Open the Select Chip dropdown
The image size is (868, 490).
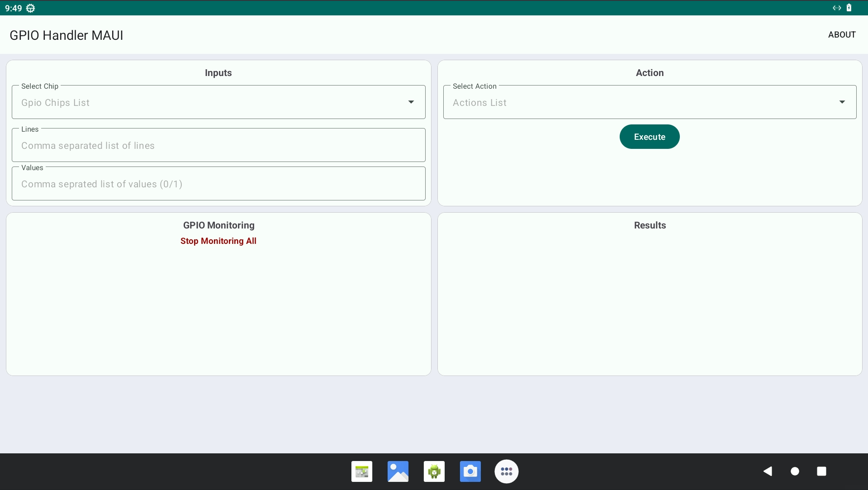(x=218, y=102)
